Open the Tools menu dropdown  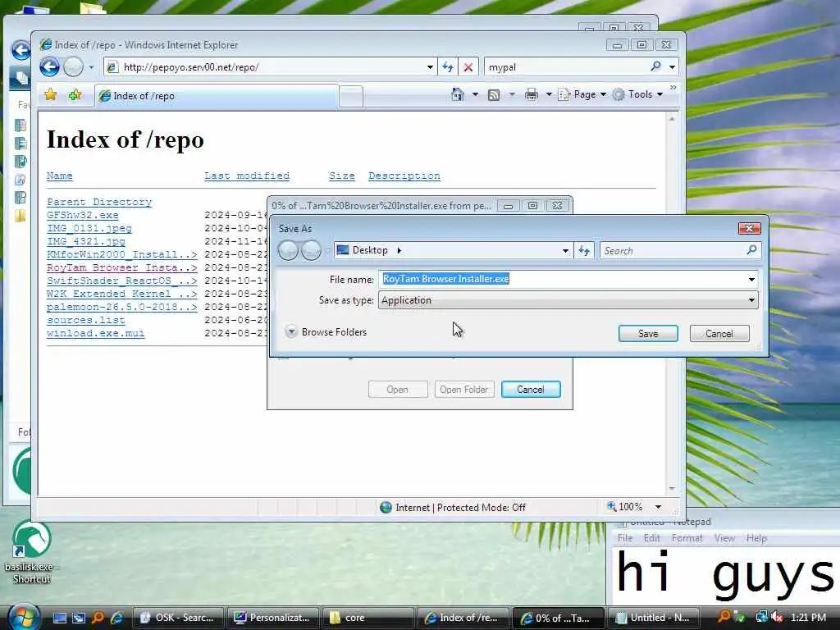[639, 95]
